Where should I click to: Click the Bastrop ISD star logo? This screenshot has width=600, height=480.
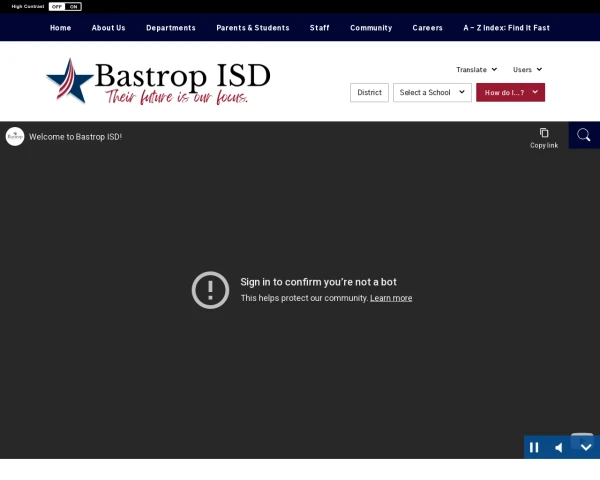(70, 81)
